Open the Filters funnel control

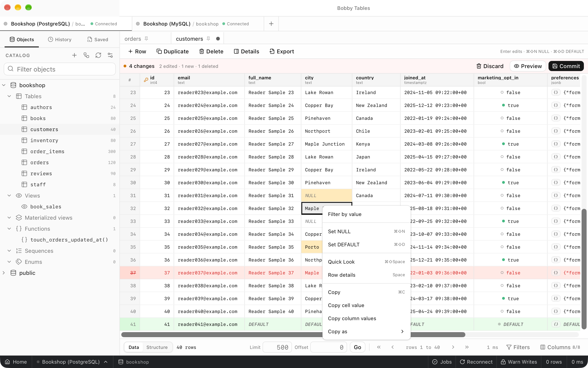[518, 347]
